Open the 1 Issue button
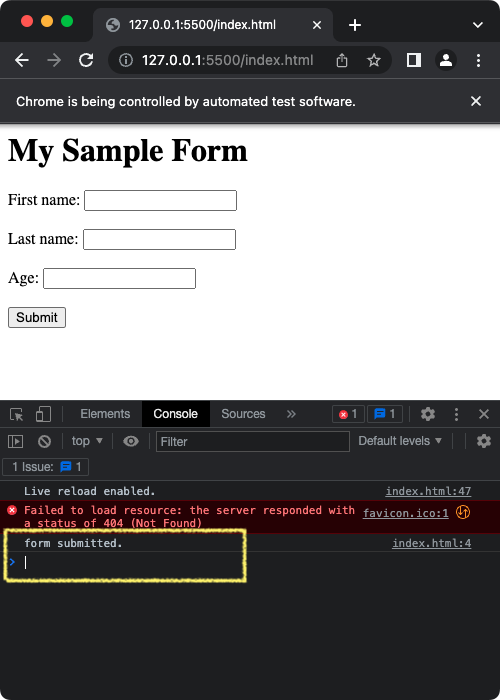This screenshot has height=700, width=500. click(x=46, y=467)
